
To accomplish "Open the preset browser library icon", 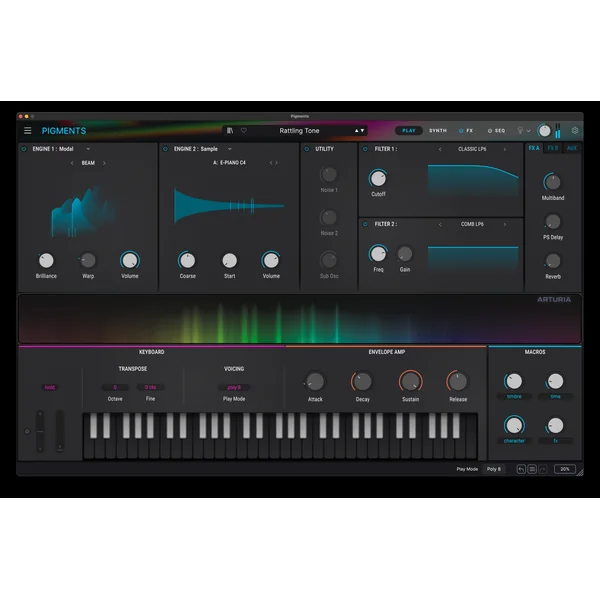I will pos(230,130).
